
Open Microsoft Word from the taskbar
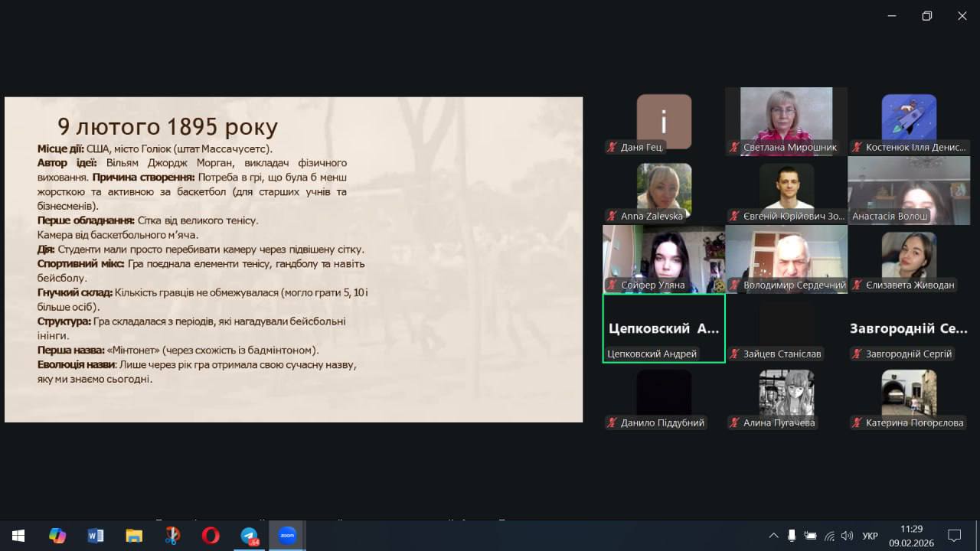pyautogui.click(x=96, y=536)
